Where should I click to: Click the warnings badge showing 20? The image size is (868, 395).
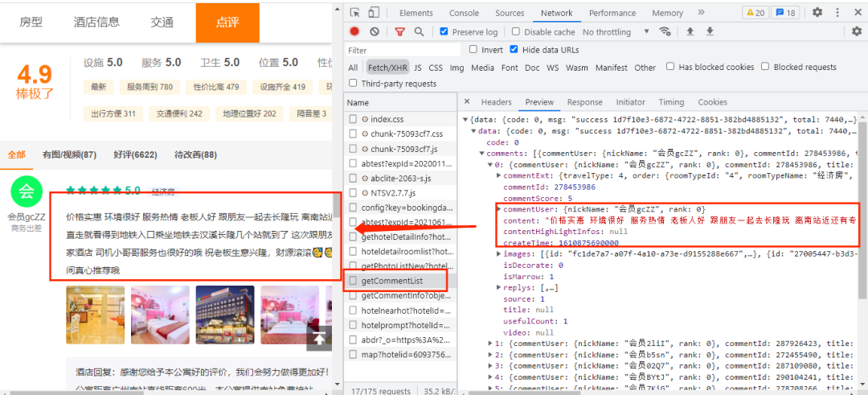755,13
